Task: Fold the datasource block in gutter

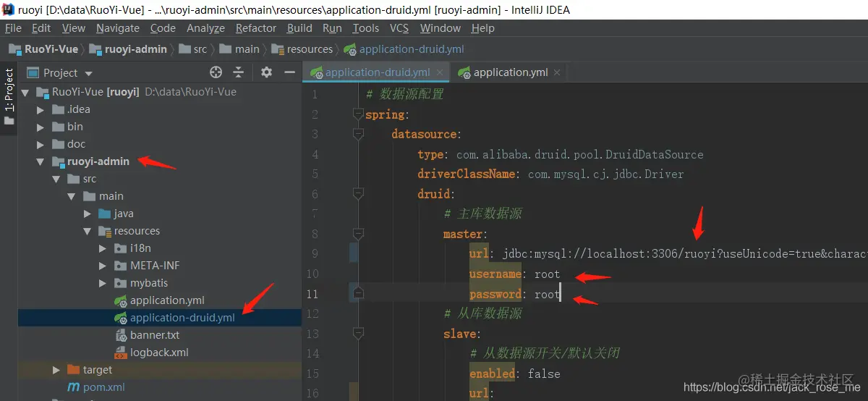Action: 357,134
